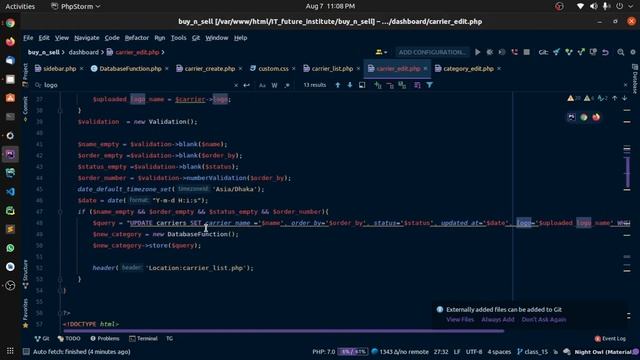Image resolution: width=640 pixels, height=360 pixels.
Task: Open search results in Find window icon
Action: click(362, 85)
